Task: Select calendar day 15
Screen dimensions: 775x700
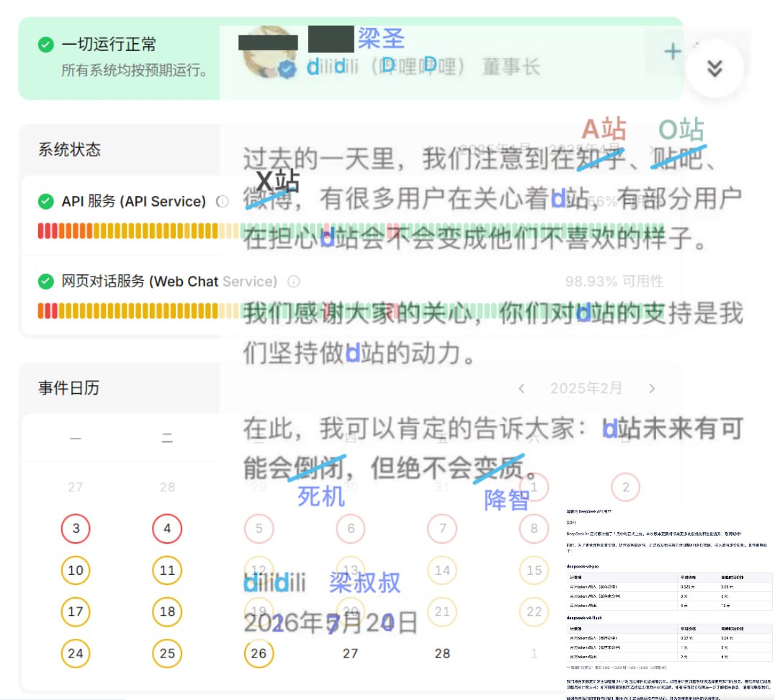Action: coord(534,570)
